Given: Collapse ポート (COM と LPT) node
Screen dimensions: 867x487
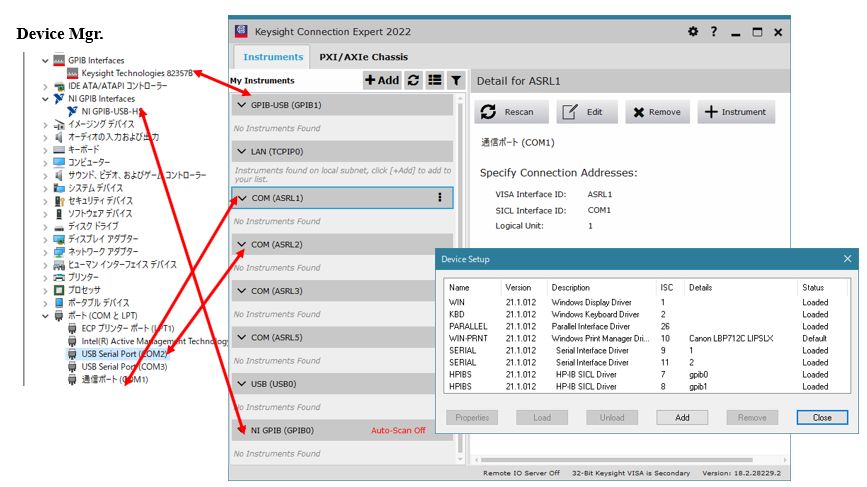Looking at the screenshot, I should (x=45, y=316).
